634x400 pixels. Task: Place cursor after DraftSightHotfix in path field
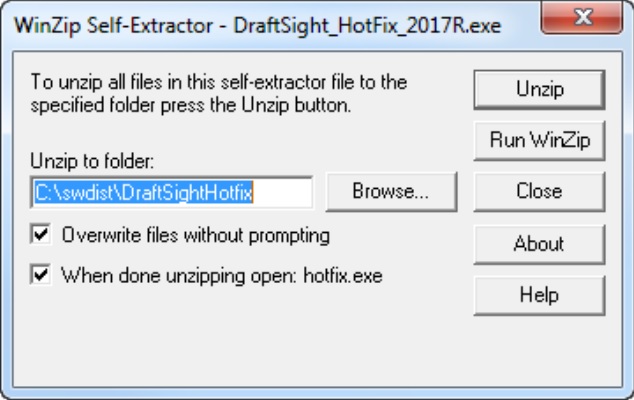click(254, 192)
